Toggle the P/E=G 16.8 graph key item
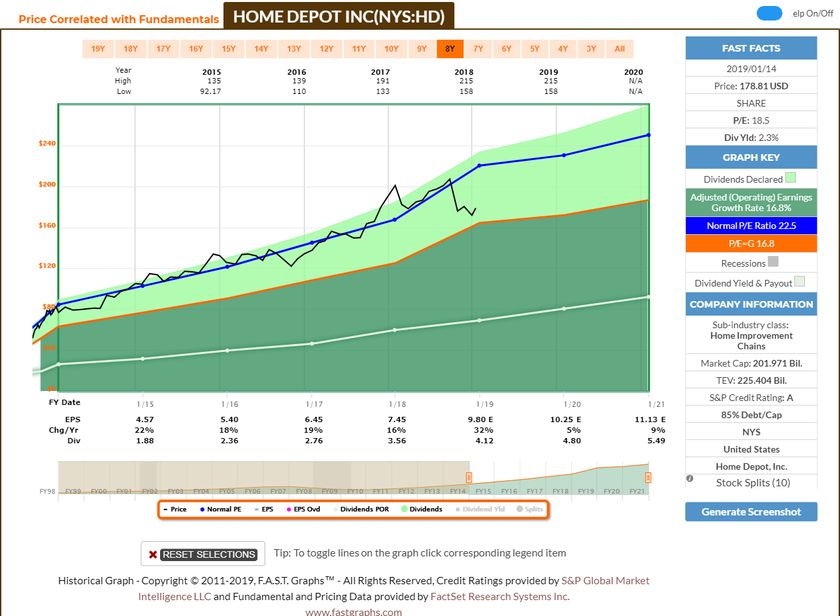This screenshot has width=840, height=616. [x=751, y=244]
